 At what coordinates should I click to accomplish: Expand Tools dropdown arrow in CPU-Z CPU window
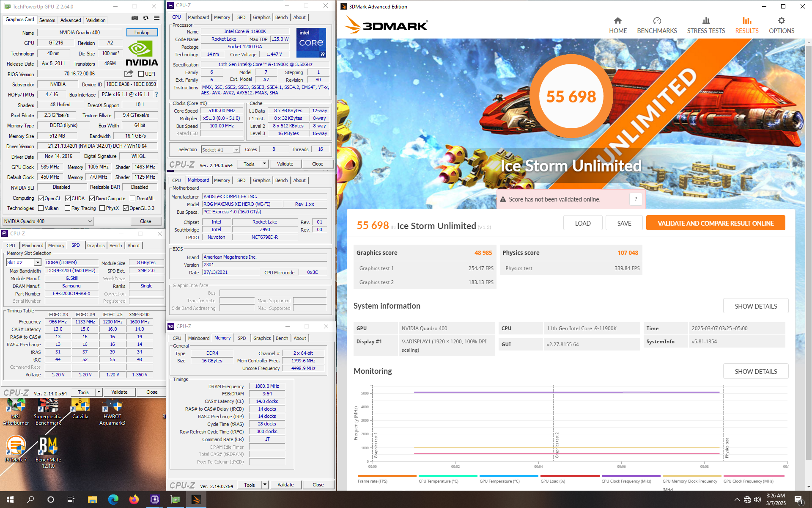click(265, 164)
